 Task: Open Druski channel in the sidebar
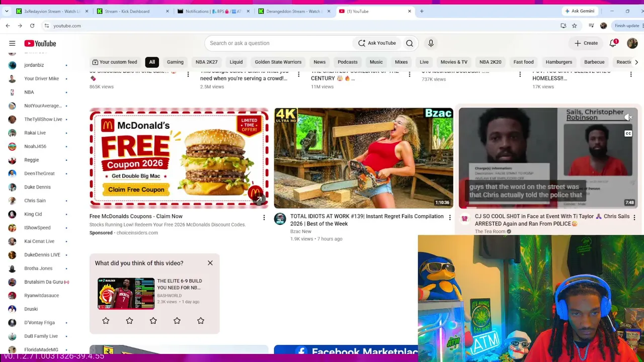click(x=31, y=309)
